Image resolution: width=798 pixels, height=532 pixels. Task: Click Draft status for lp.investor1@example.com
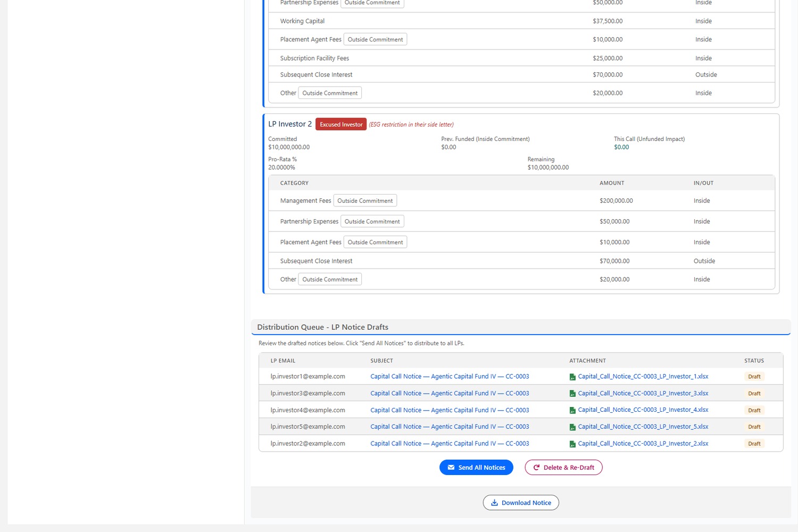(x=754, y=377)
